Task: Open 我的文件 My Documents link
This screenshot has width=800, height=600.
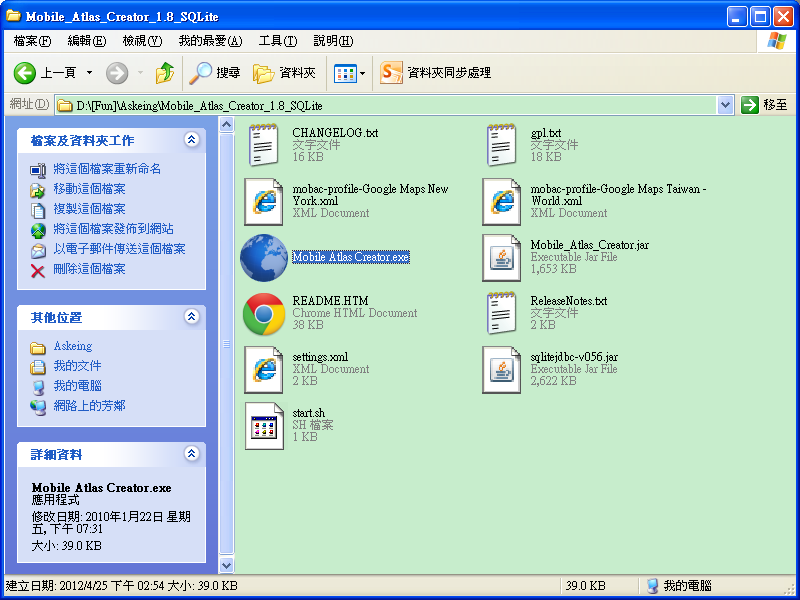Action: [x=78, y=366]
